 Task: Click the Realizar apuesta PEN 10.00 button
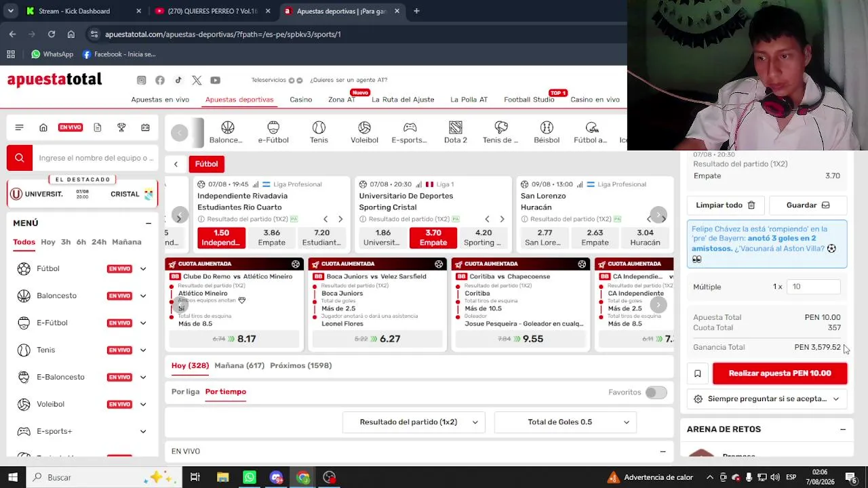pos(780,373)
